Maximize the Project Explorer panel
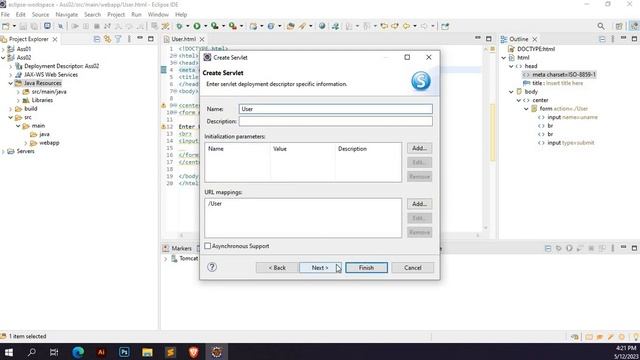Screen dimensions: 640x360 point(151,39)
